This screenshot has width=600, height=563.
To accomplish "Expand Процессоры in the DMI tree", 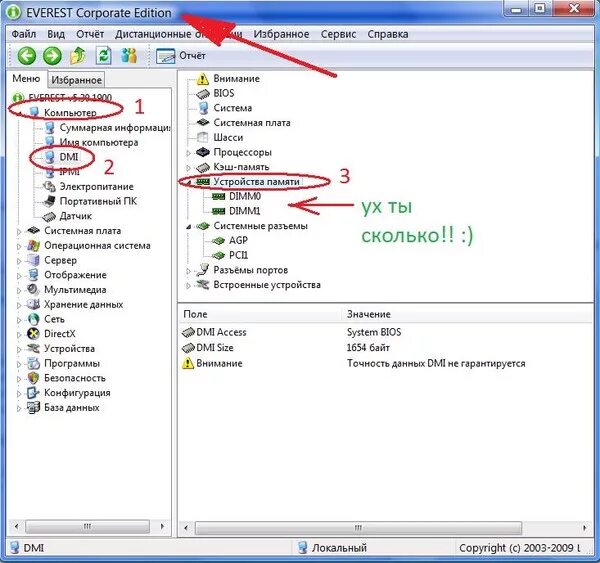I will pyautogui.click(x=188, y=153).
